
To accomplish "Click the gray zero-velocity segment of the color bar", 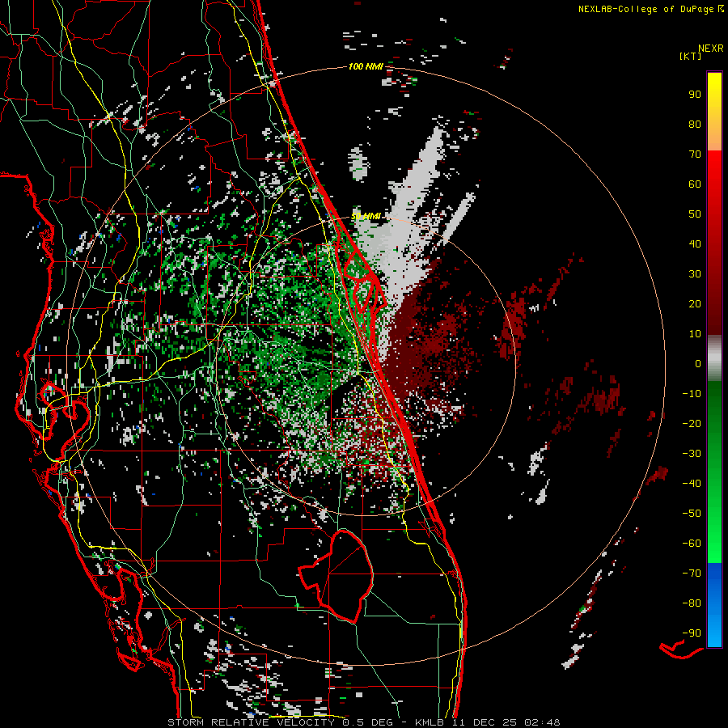I will click(x=714, y=358).
